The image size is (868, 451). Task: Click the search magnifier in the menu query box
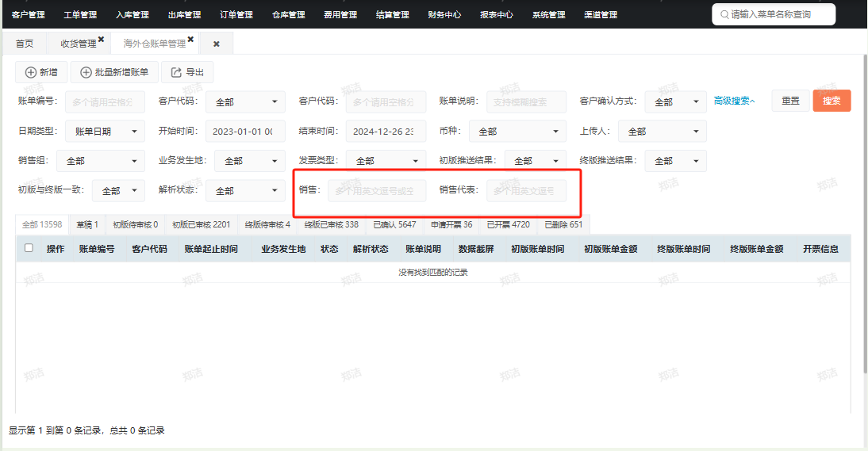pyautogui.click(x=724, y=14)
